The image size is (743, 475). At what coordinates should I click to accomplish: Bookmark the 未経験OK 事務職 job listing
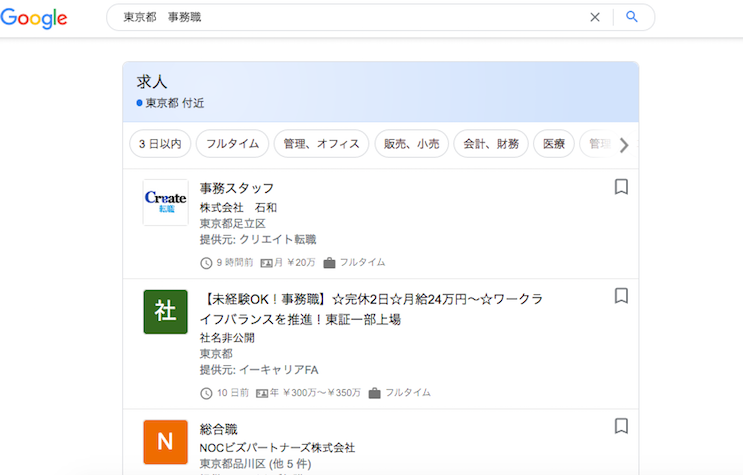621,296
